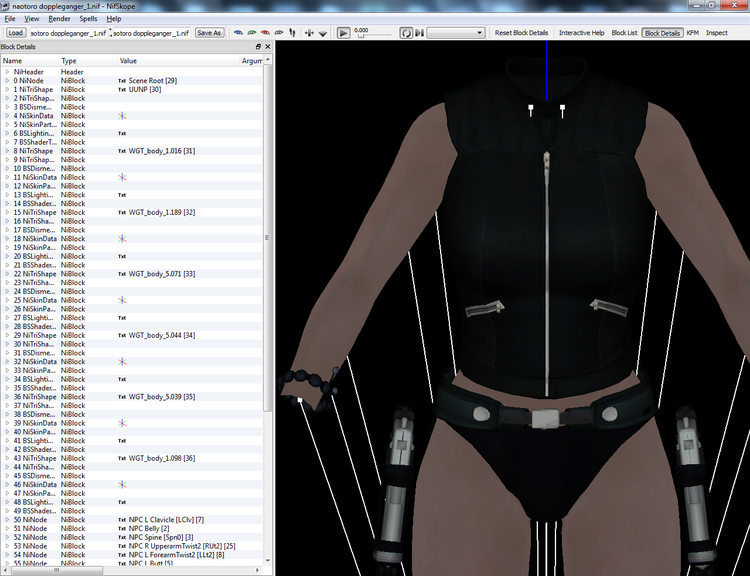Viewport: 750px width, 576px height.
Task: Close the Block Details panel
Action: point(267,46)
